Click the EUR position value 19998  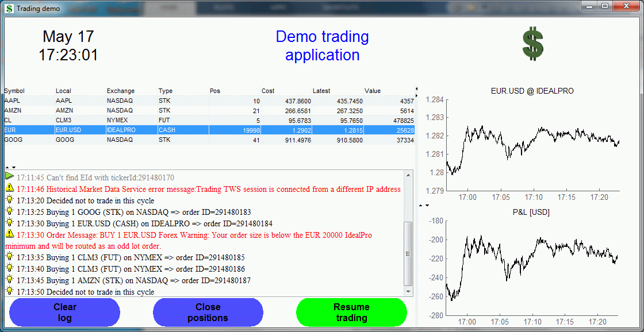235,130
